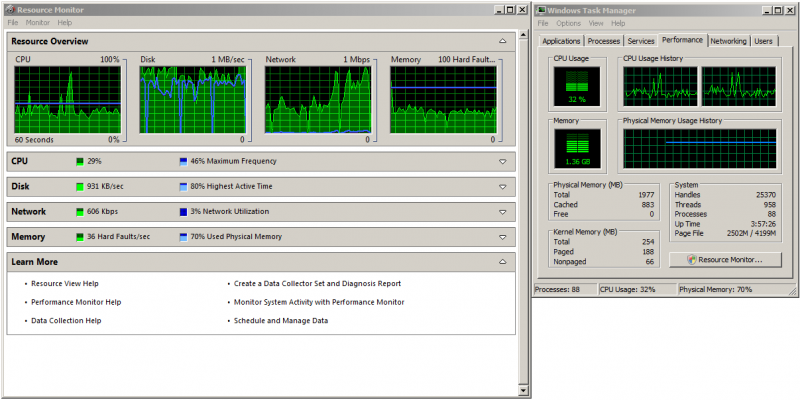Click blue Used Physical Memory legend square
Viewport: 800px width, 400px height.
[x=184, y=237]
